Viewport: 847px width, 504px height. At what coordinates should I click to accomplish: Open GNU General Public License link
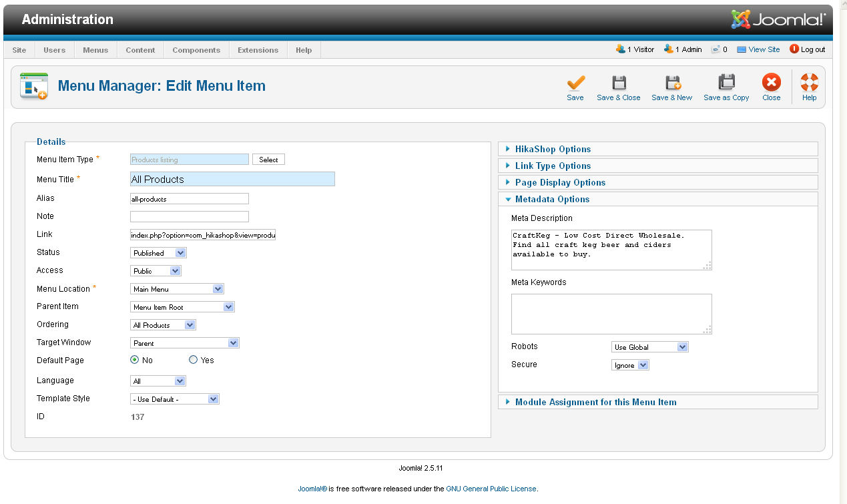tap(491, 489)
